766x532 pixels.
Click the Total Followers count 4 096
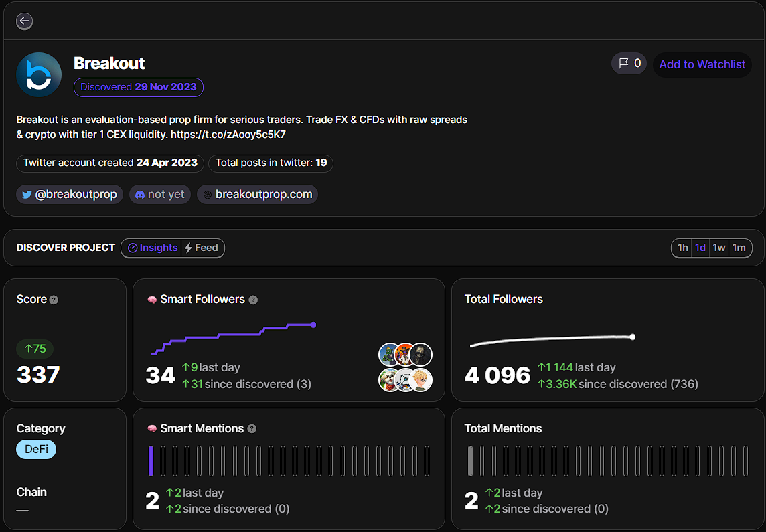click(x=497, y=375)
